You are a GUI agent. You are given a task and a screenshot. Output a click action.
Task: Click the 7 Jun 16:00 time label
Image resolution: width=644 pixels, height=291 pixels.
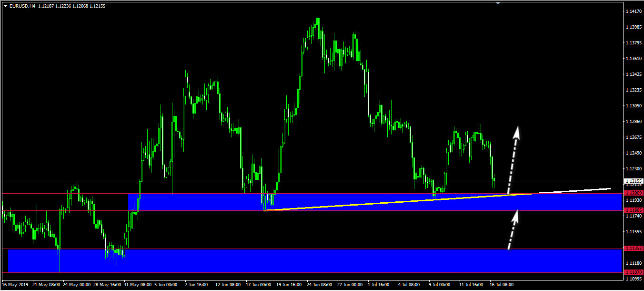[x=197, y=285]
